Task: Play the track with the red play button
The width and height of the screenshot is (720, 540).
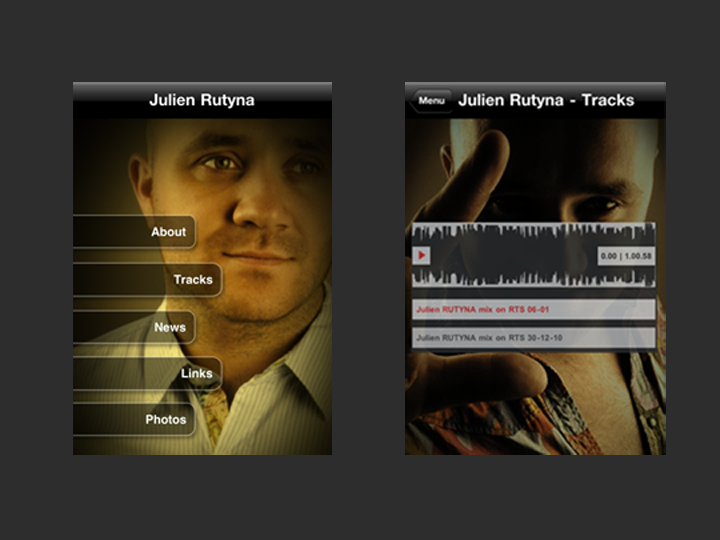Action: point(421,256)
